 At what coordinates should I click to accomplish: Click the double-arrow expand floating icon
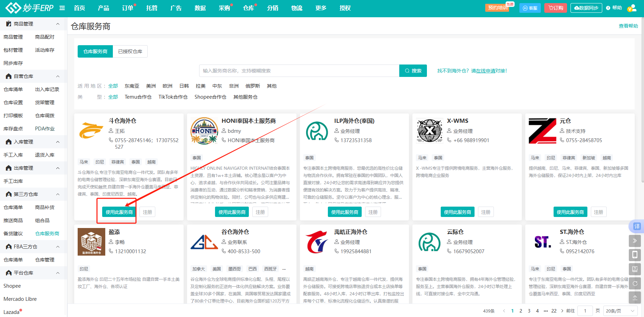(x=635, y=241)
